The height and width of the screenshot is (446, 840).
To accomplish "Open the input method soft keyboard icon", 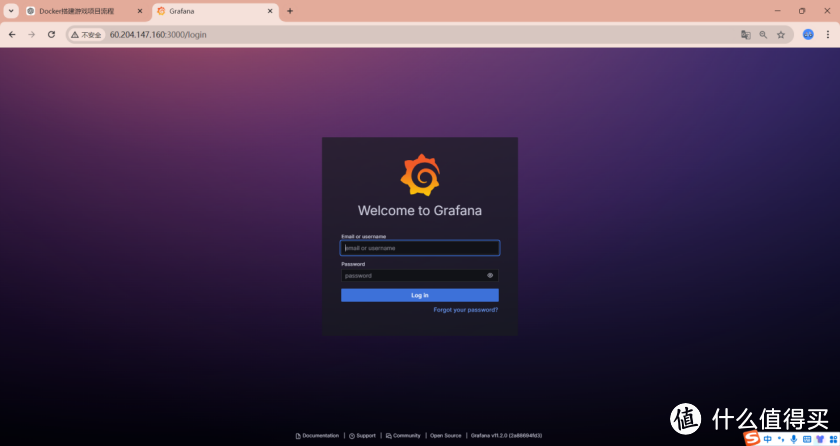I will tap(807, 439).
